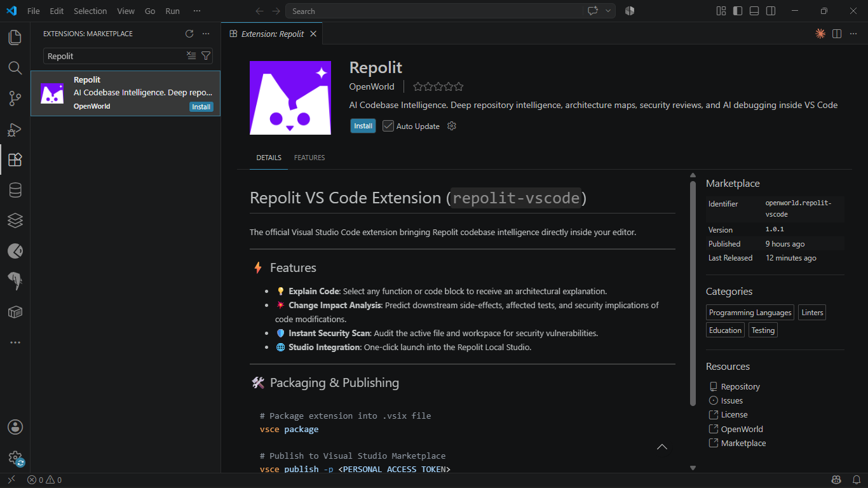Open the overflow menu ellipsis in menu bar
This screenshot has width=868, height=488.
[197, 11]
